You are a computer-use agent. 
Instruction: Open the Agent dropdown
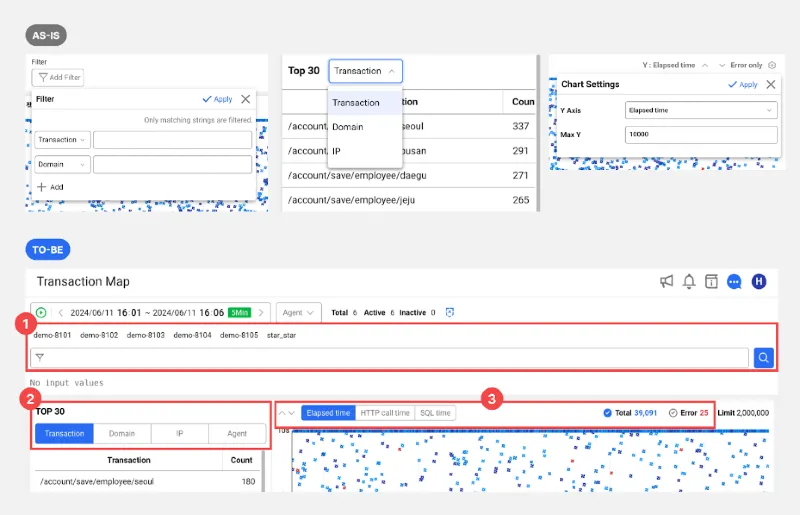point(298,312)
